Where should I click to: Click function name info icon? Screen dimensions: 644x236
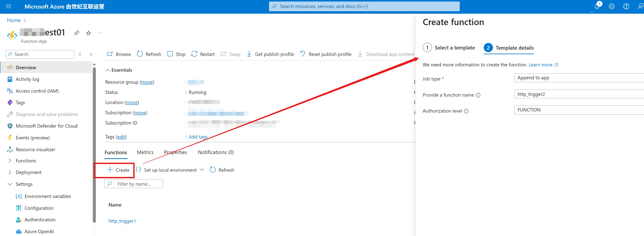[478, 95]
